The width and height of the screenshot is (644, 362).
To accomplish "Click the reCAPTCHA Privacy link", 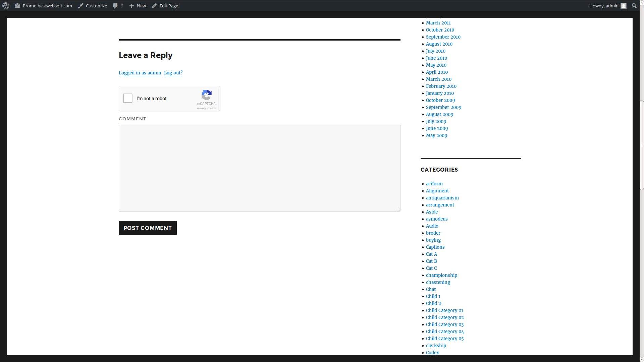I will 201,108.
